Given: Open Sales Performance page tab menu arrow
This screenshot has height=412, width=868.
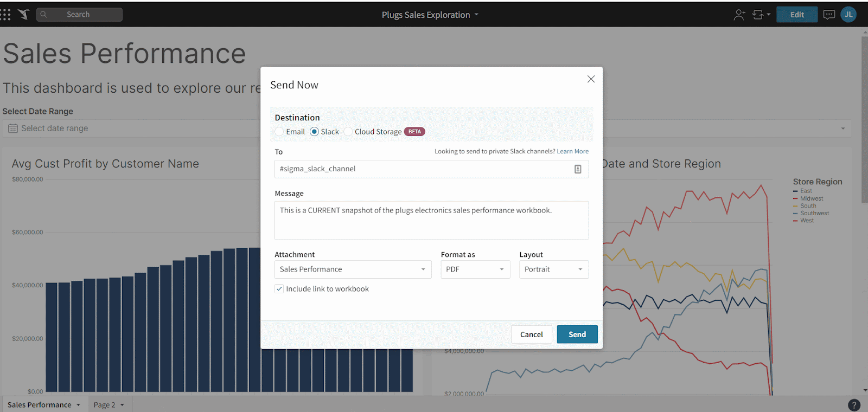Looking at the screenshot, I should (78, 405).
